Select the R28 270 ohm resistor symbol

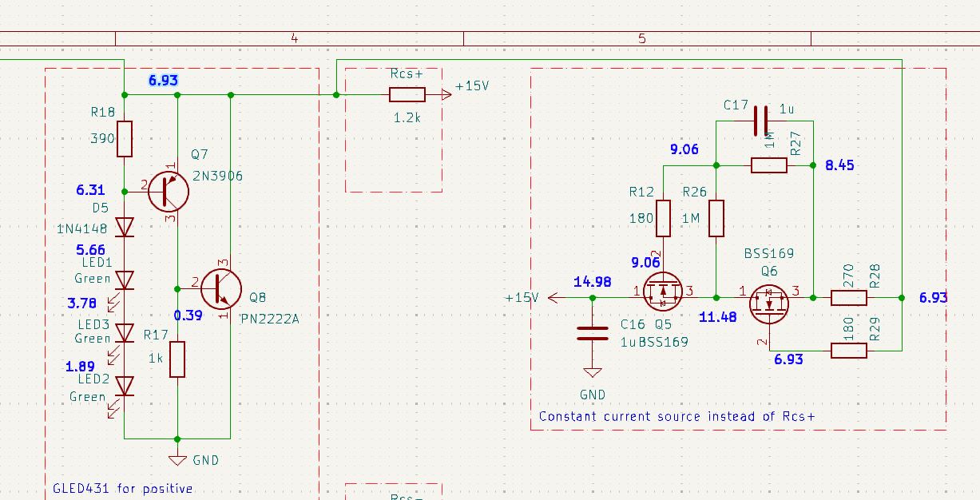849,298
